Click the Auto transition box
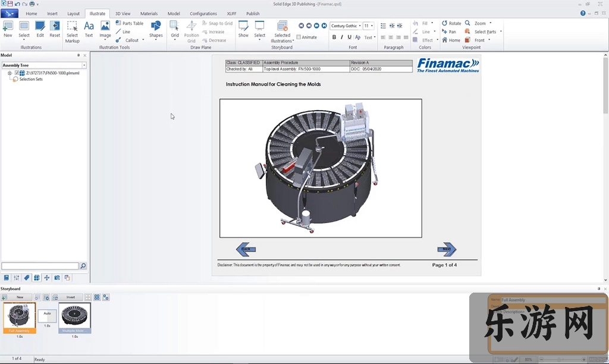 click(47, 315)
